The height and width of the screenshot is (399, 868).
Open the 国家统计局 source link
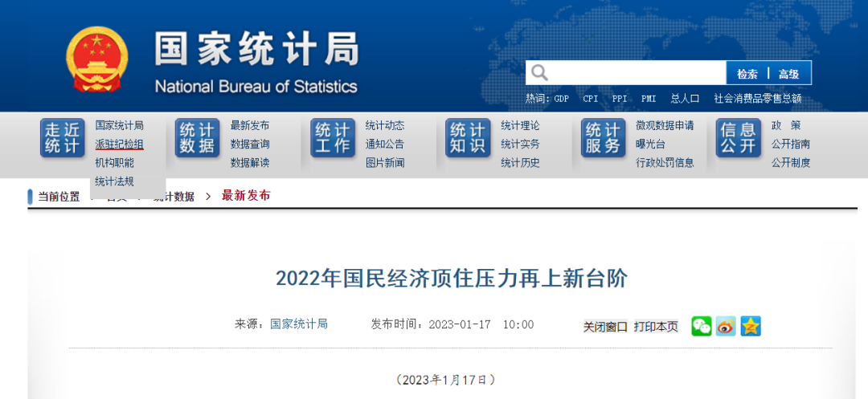coord(299,324)
